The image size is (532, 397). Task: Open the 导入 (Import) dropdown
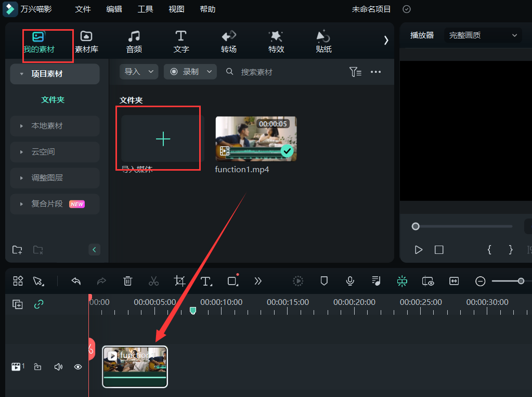point(138,71)
